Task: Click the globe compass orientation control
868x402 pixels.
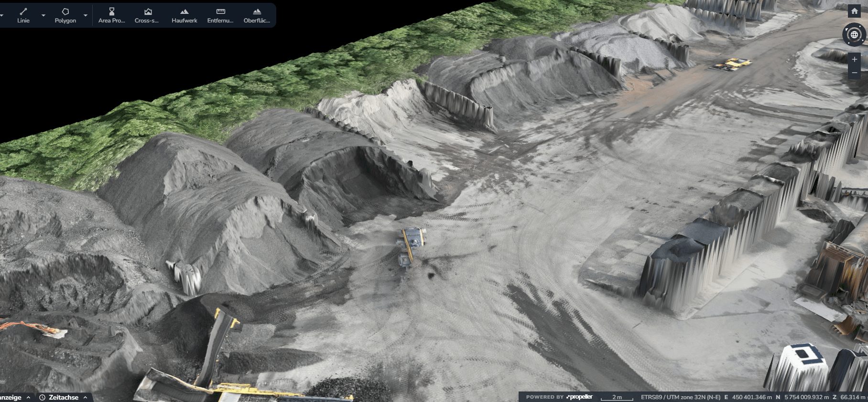Action: click(x=854, y=34)
